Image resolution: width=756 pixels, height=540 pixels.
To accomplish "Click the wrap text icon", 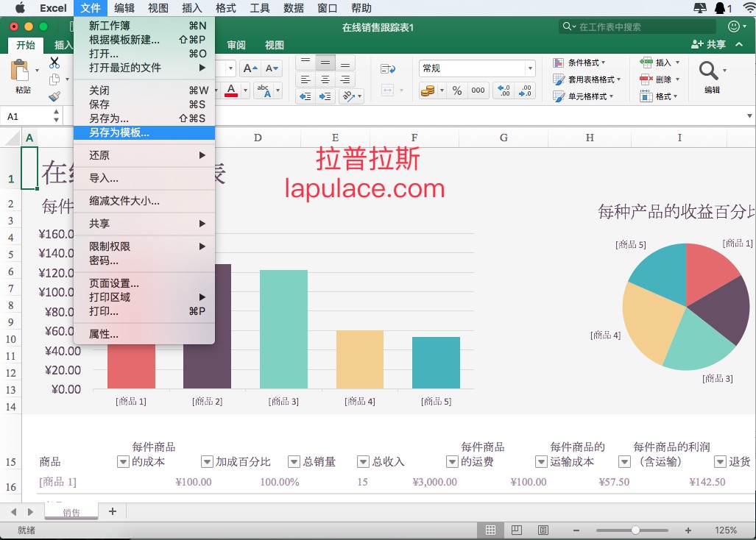I will [x=388, y=68].
